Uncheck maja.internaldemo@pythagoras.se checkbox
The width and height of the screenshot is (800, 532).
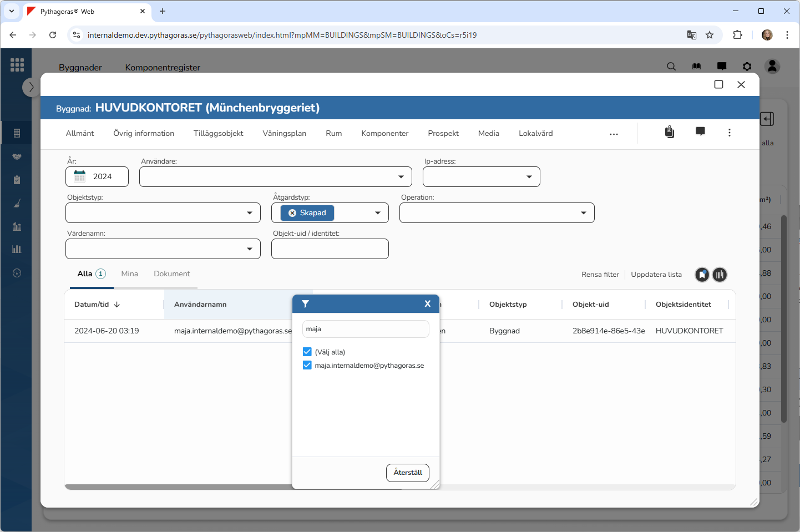(x=307, y=365)
